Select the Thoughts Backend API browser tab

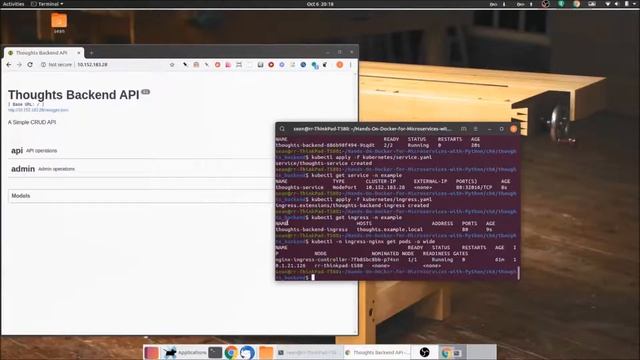[43, 53]
